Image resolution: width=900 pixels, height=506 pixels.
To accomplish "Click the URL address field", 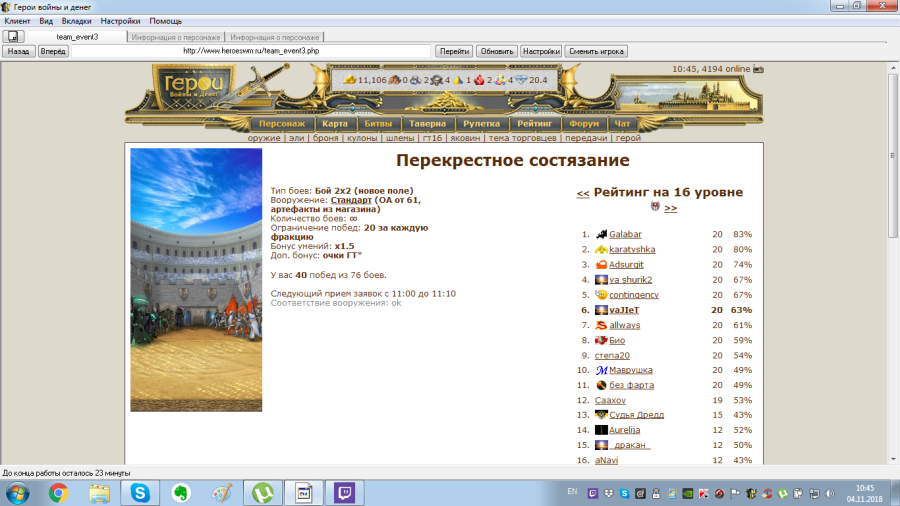I will point(251,51).
